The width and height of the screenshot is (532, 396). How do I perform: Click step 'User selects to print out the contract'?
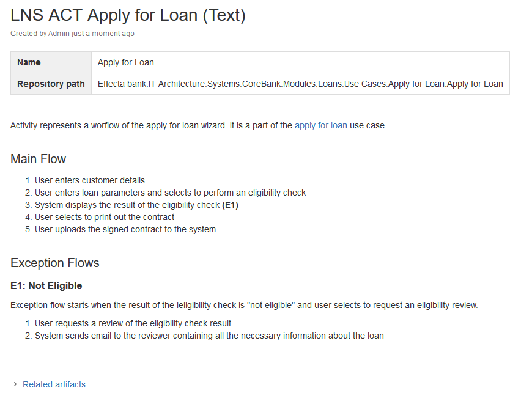tap(104, 217)
